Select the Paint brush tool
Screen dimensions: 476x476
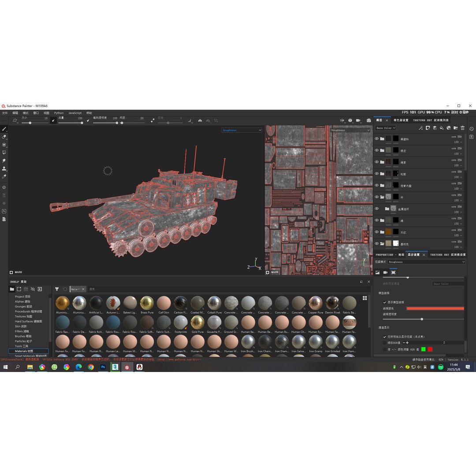[4, 129]
